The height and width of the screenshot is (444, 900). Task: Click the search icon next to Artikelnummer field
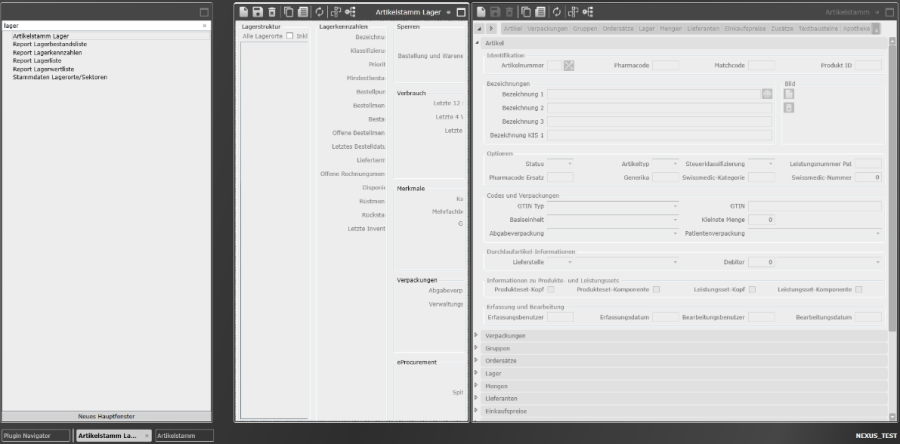point(569,65)
